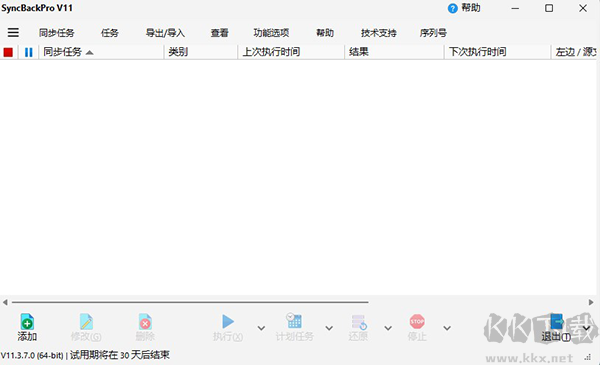Viewport: 600px width, 365px height.
Task: Open the hamburger menu icon
Action: 13,33
